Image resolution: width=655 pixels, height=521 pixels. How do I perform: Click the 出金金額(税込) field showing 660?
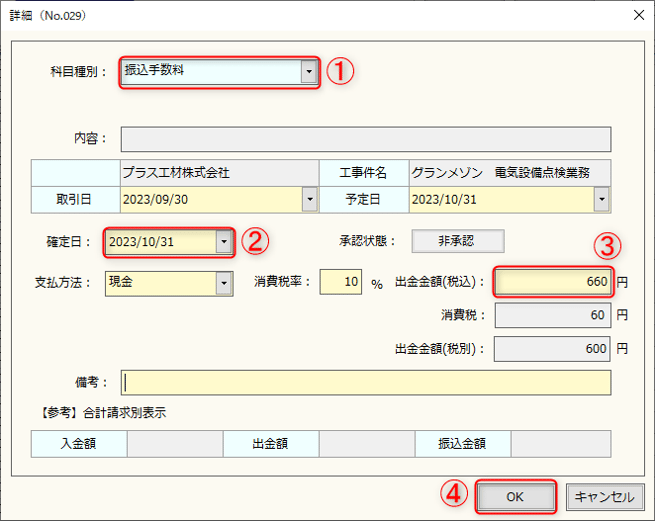point(553,282)
